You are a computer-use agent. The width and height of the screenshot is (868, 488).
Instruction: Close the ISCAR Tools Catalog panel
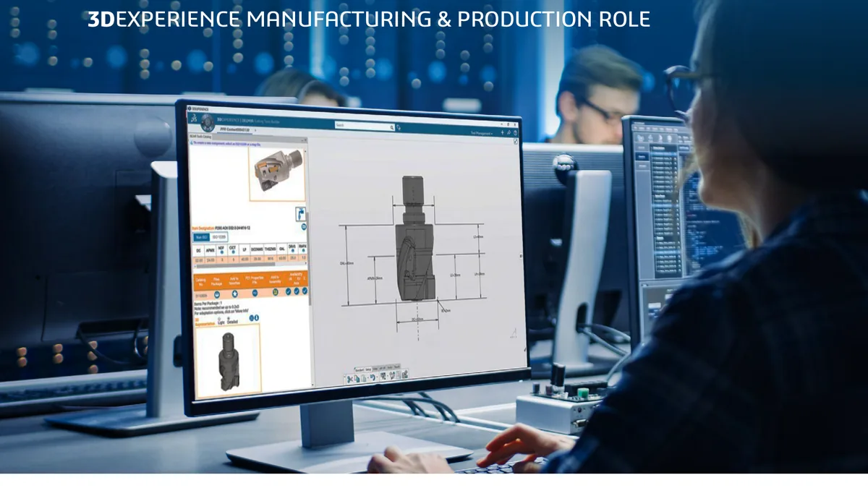pos(305,140)
